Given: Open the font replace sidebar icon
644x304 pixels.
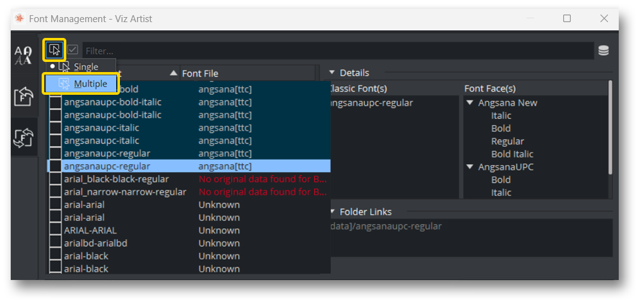Looking at the screenshot, I should click(23, 138).
